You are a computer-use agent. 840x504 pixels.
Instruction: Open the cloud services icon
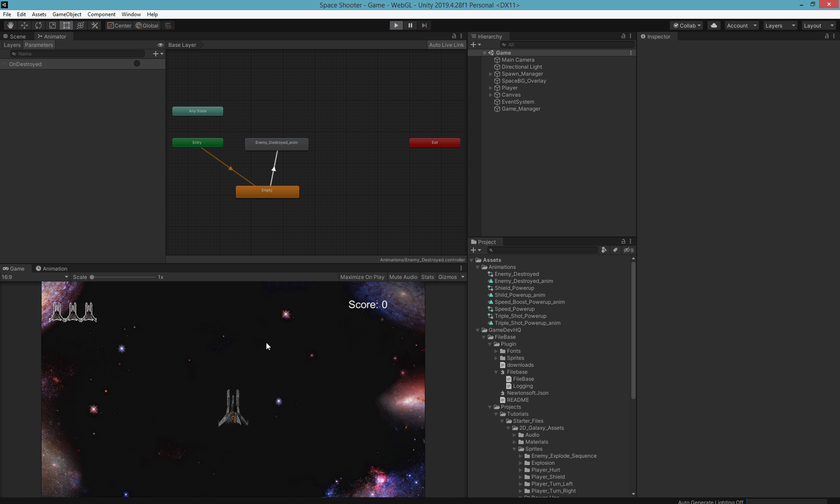pos(714,25)
